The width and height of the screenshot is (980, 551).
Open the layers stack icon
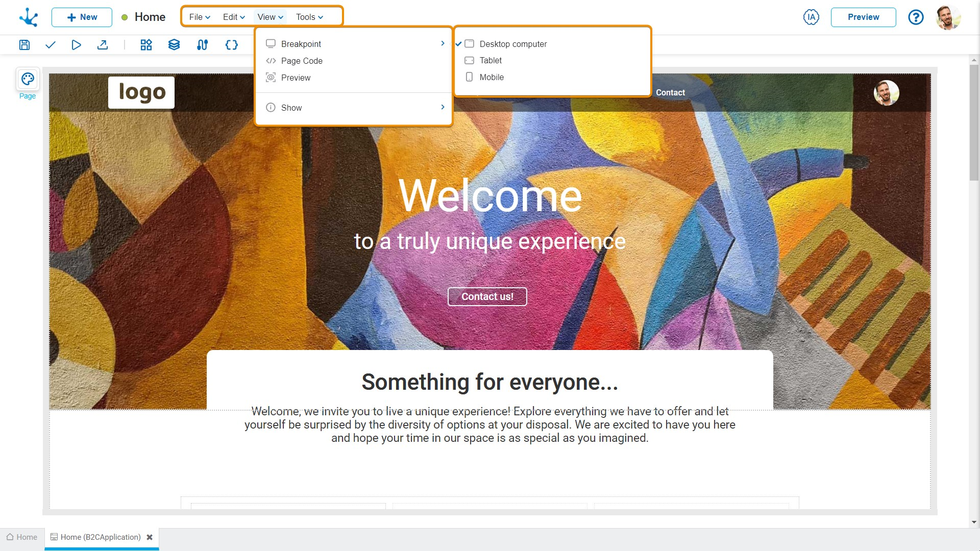click(x=174, y=45)
